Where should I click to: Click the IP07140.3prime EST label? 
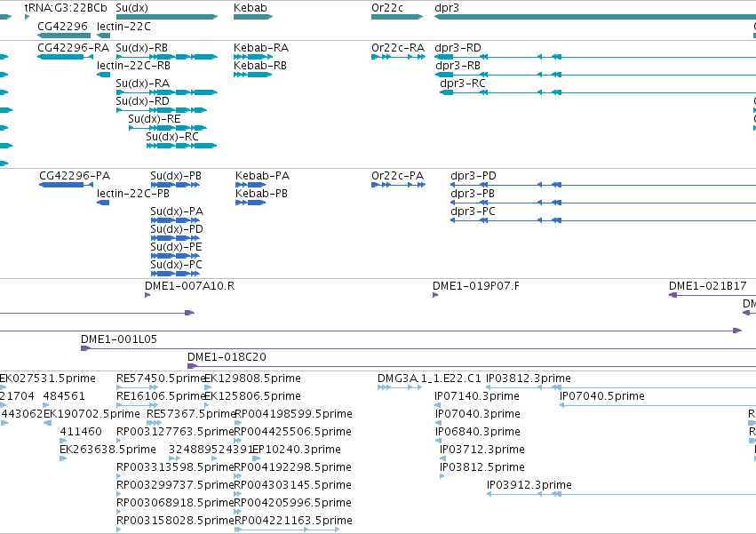477,396
